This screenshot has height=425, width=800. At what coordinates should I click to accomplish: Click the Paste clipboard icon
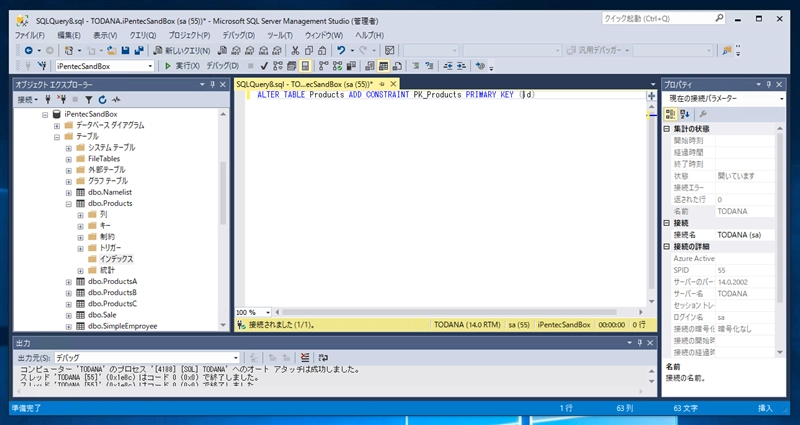click(322, 51)
